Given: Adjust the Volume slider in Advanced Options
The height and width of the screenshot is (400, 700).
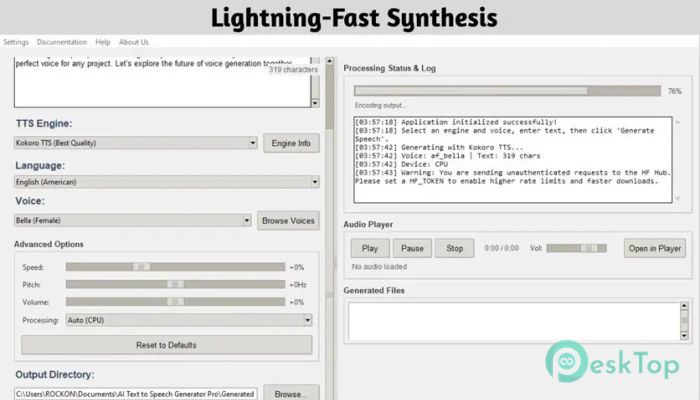Looking at the screenshot, I should click(x=175, y=302).
